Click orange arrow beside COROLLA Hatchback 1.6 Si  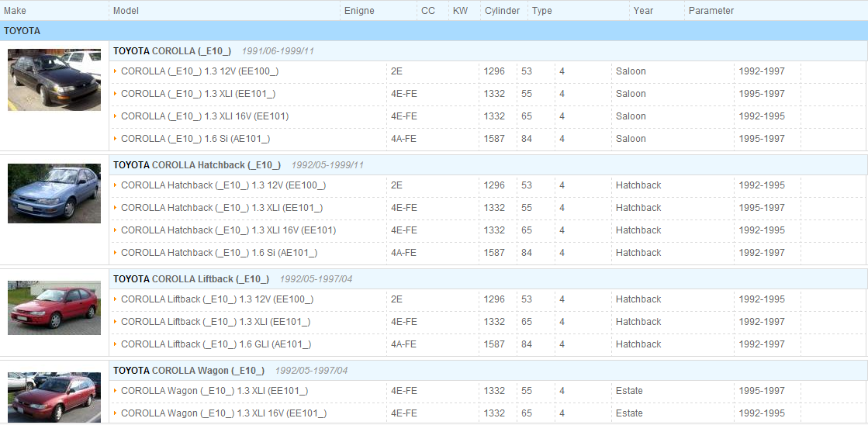tap(115, 252)
